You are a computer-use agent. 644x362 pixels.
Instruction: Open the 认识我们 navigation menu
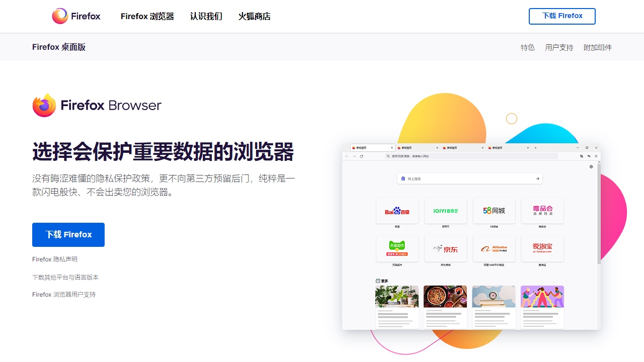tap(206, 16)
